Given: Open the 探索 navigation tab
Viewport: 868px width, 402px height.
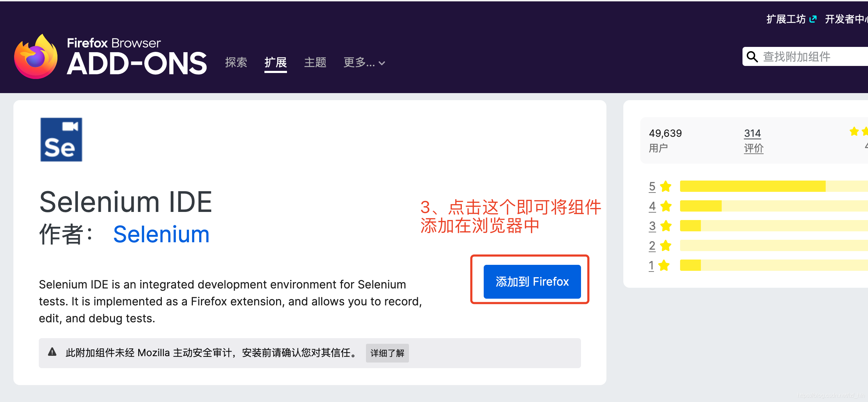Looking at the screenshot, I should (236, 63).
